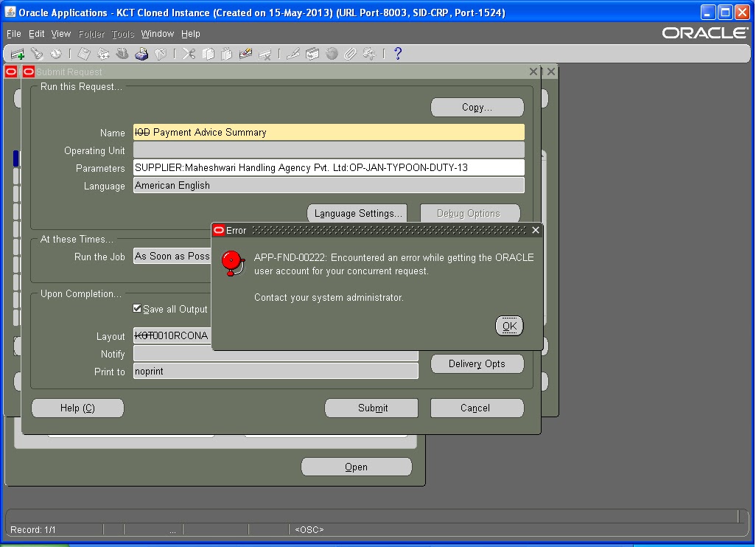Open the View menu
Image resolution: width=756 pixels, height=547 pixels.
[60, 34]
